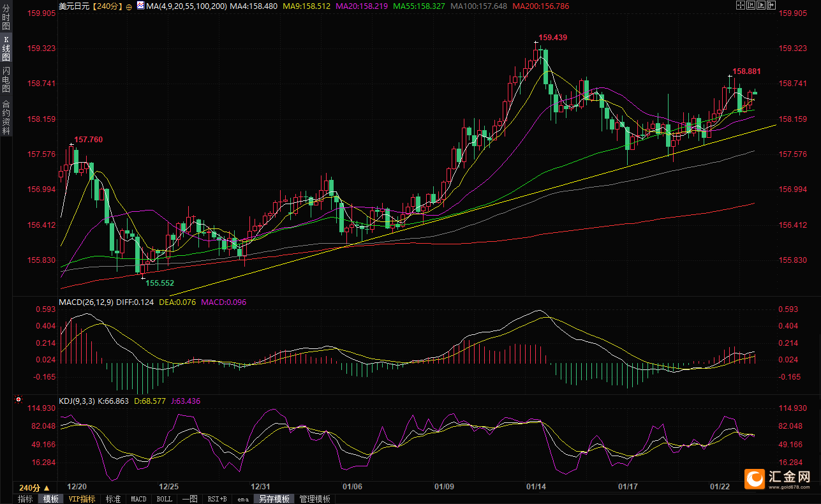Open the 合约资料 side tab
Screen dimensions: 821x504
point(6,117)
